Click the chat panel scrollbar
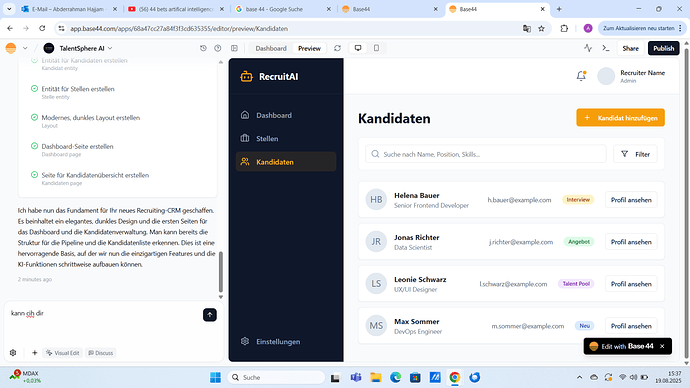The height and width of the screenshot is (388, 690). pyautogui.click(x=221, y=272)
